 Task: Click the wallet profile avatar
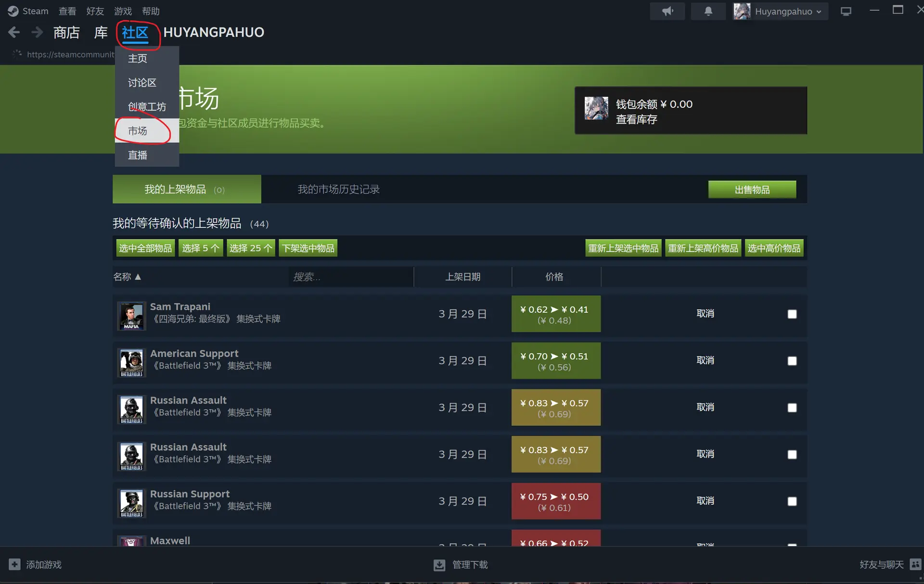click(596, 108)
